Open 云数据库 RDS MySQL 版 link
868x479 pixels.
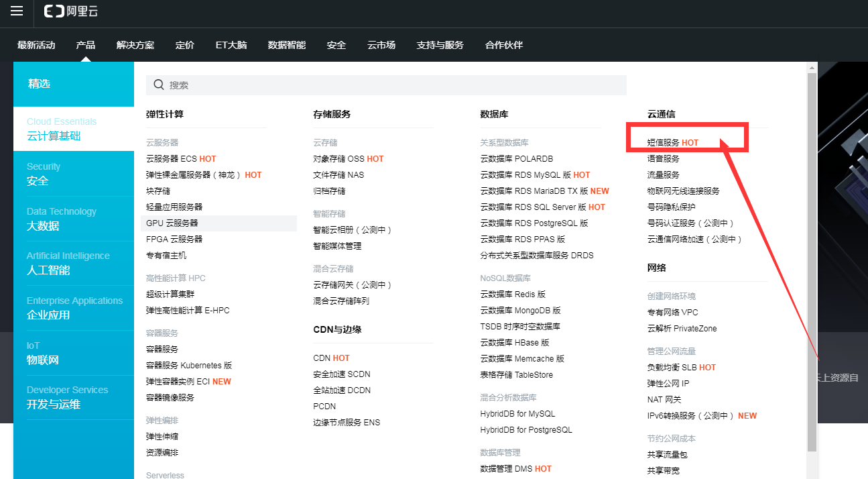click(x=525, y=175)
